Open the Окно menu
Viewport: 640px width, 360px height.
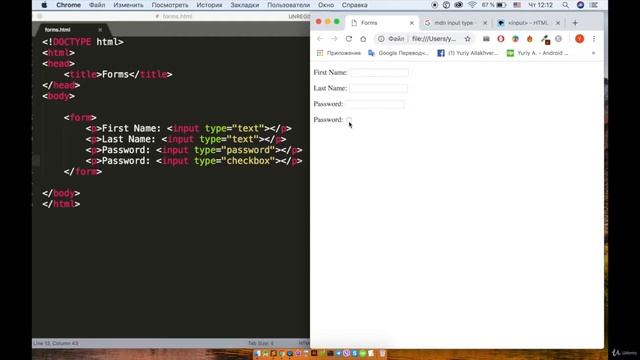click(326, 5)
